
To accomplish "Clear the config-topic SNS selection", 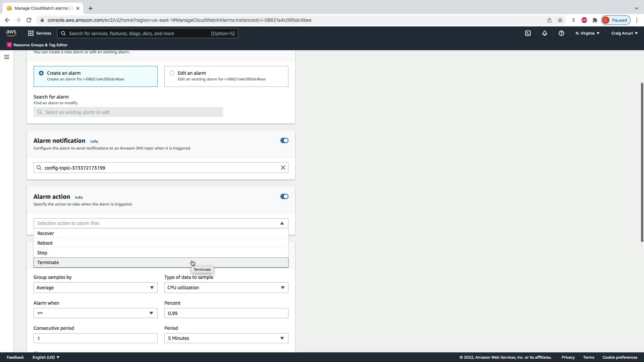I will coord(283,168).
